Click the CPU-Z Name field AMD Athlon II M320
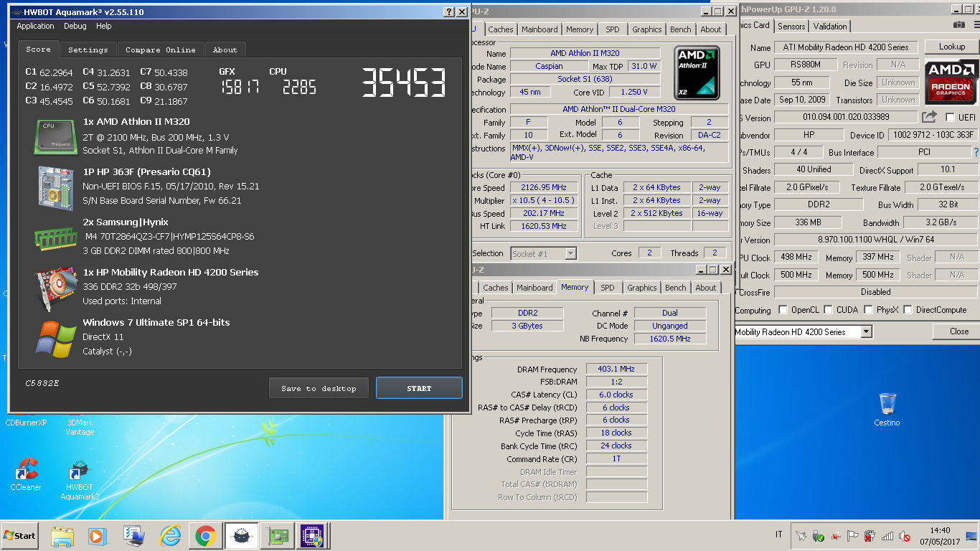The width and height of the screenshot is (980, 551). click(x=585, y=53)
